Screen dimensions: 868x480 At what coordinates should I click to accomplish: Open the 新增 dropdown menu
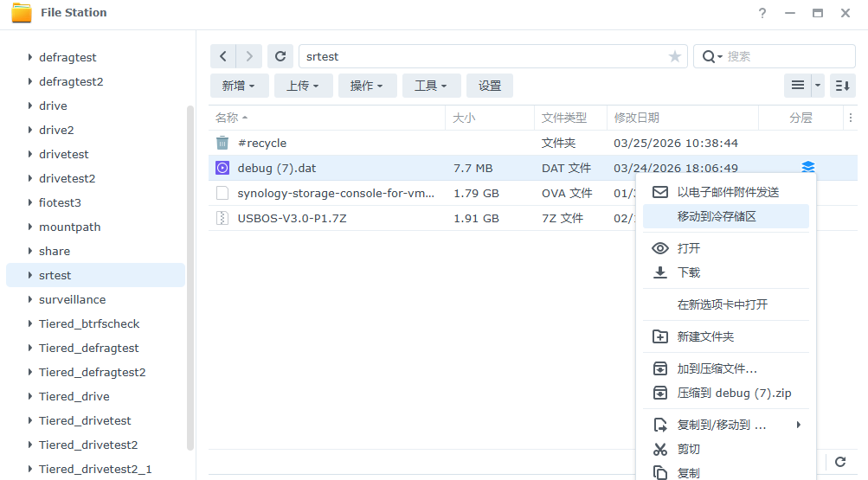pyautogui.click(x=238, y=86)
